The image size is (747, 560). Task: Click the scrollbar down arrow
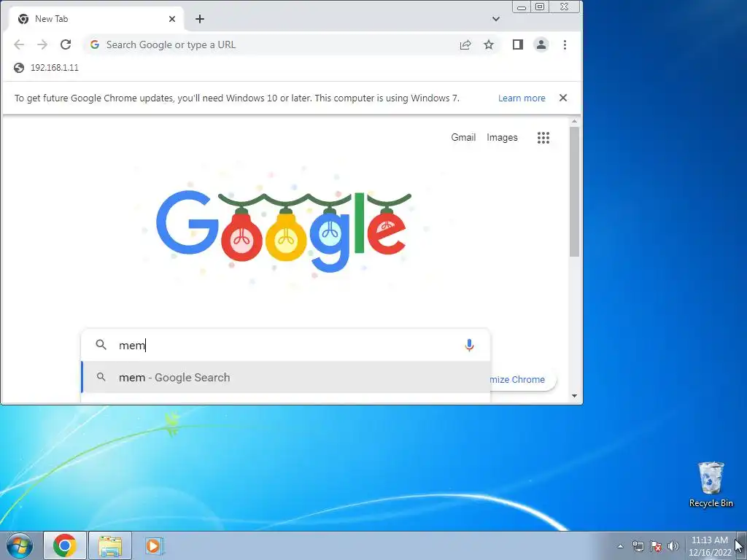(575, 396)
